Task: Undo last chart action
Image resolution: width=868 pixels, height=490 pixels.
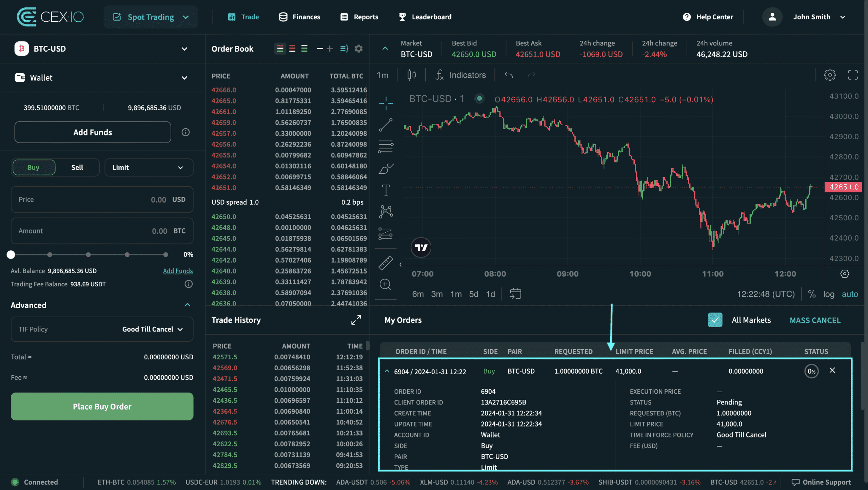Action: pos(509,75)
